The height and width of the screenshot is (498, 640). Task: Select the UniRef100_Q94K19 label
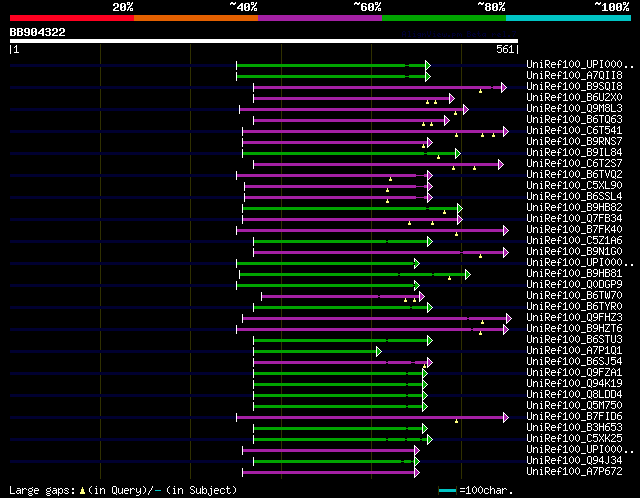pyautogui.click(x=574, y=384)
